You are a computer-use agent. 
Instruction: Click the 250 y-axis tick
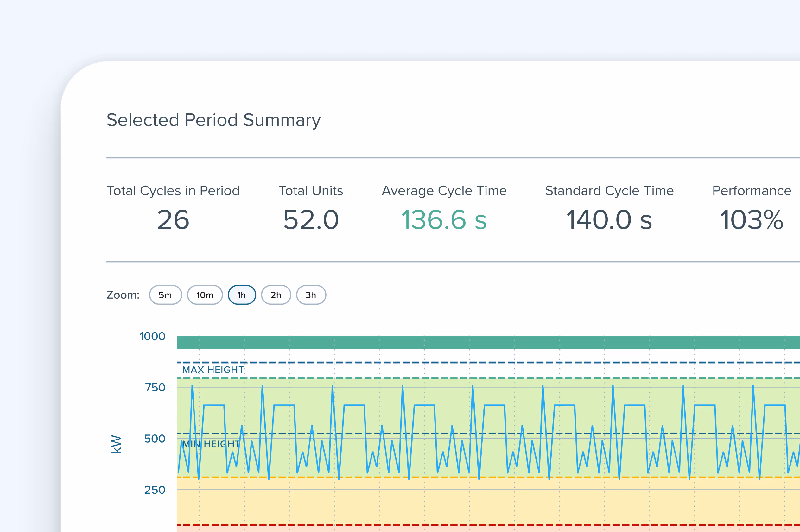click(155, 490)
